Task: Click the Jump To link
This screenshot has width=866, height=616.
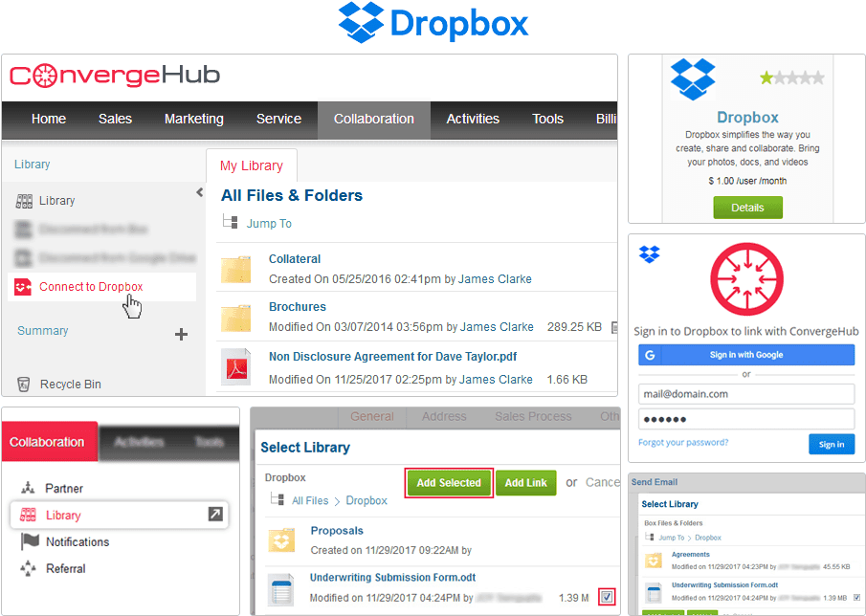Action: [x=269, y=224]
